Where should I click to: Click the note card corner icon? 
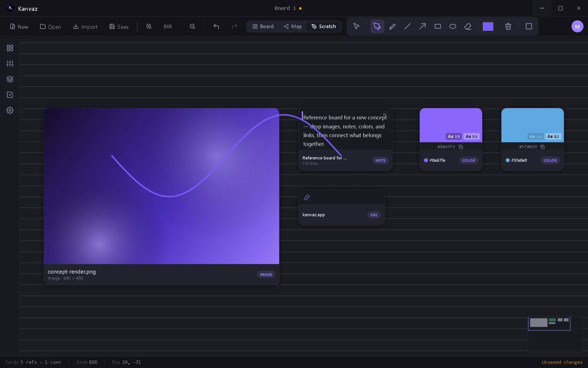pos(385,114)
